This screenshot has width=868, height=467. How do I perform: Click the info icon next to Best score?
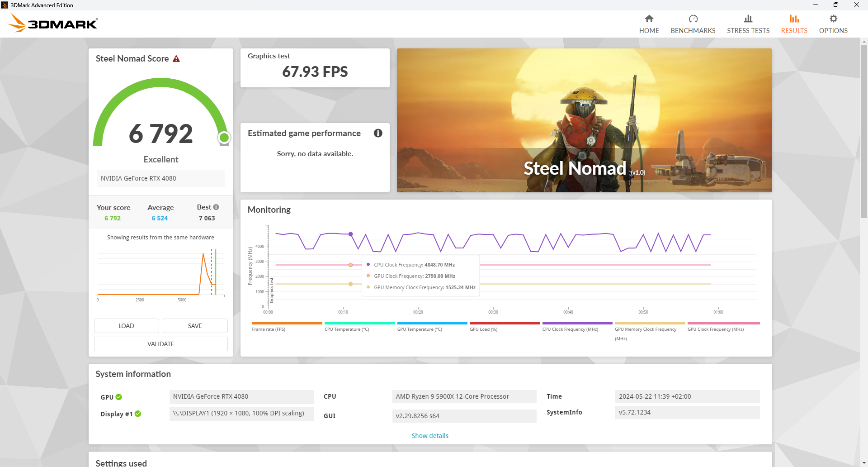[216, 207]
